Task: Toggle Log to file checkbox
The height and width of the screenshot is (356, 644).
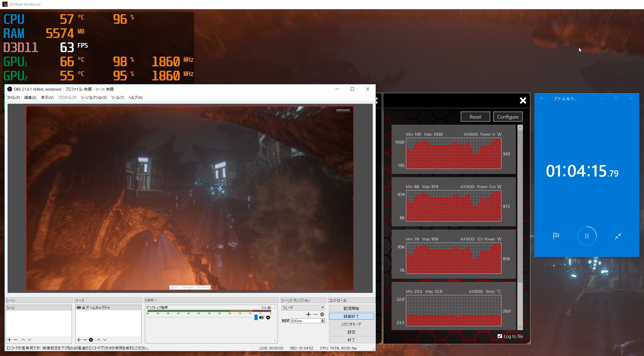Action: click(x=500, y=336)
